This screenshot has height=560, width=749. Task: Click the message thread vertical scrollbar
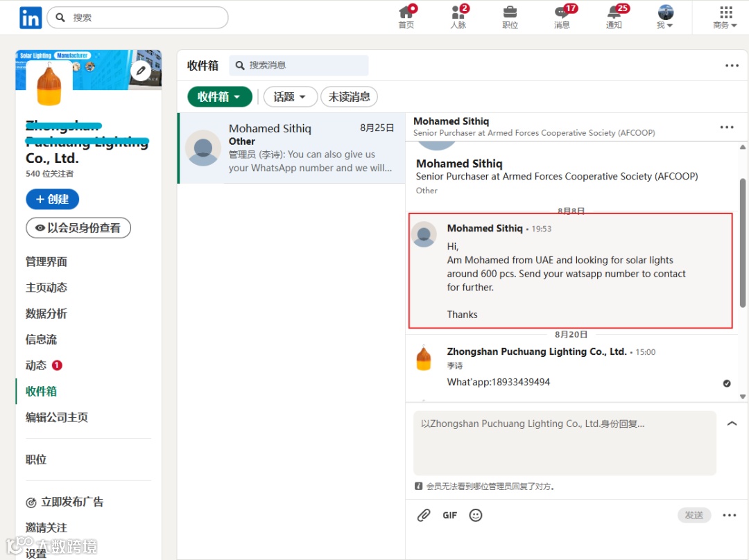coord(743,243)
